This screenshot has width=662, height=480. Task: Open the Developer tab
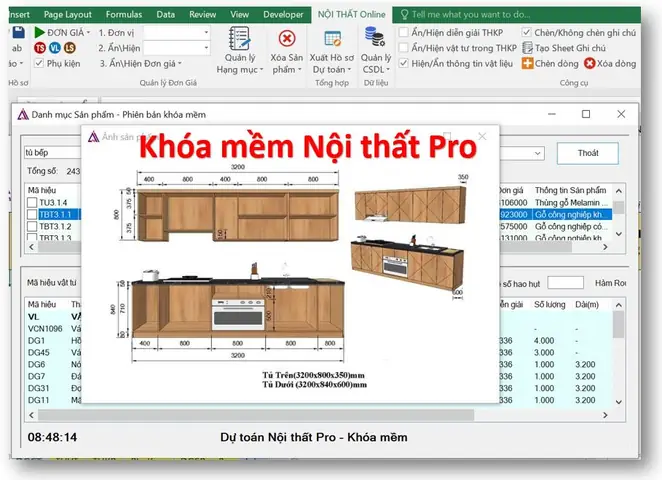click(x=283, y=15)
